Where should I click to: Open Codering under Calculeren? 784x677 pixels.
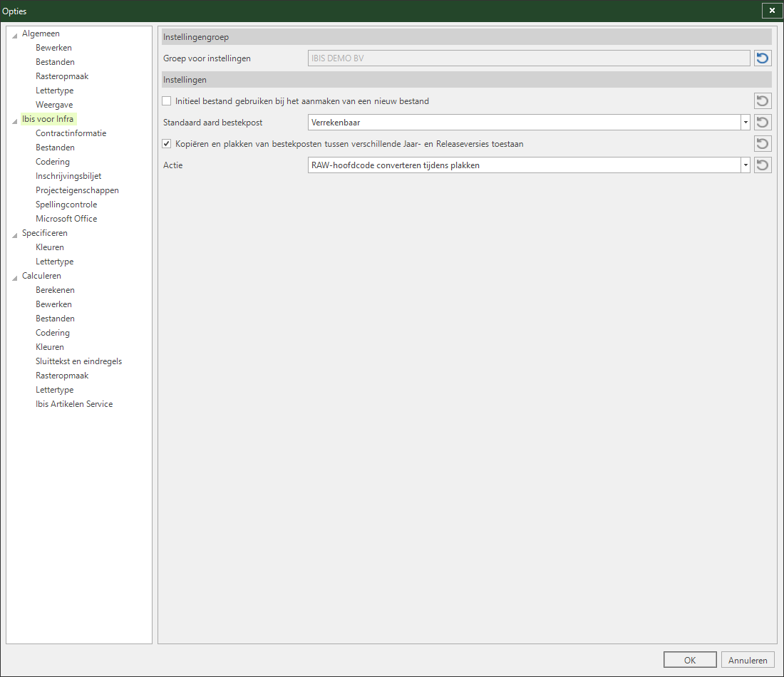(53, 333)
